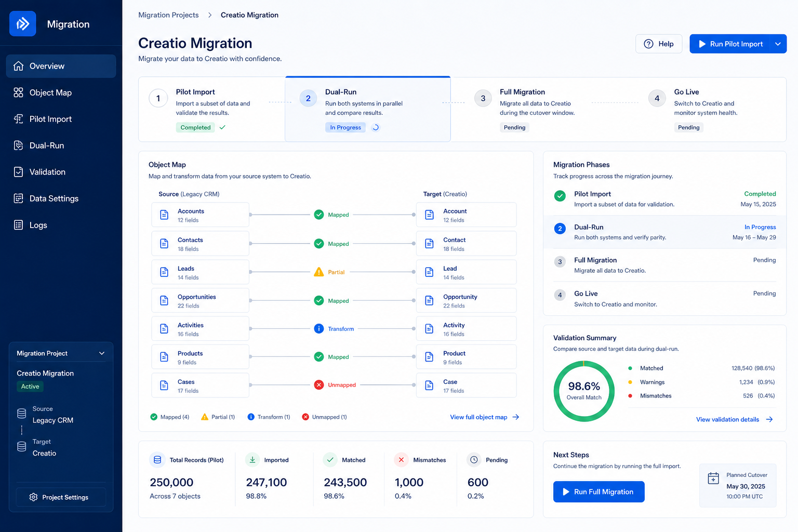Click the Transform info icon for Activities
798x532 pixels.
point(319,329)
